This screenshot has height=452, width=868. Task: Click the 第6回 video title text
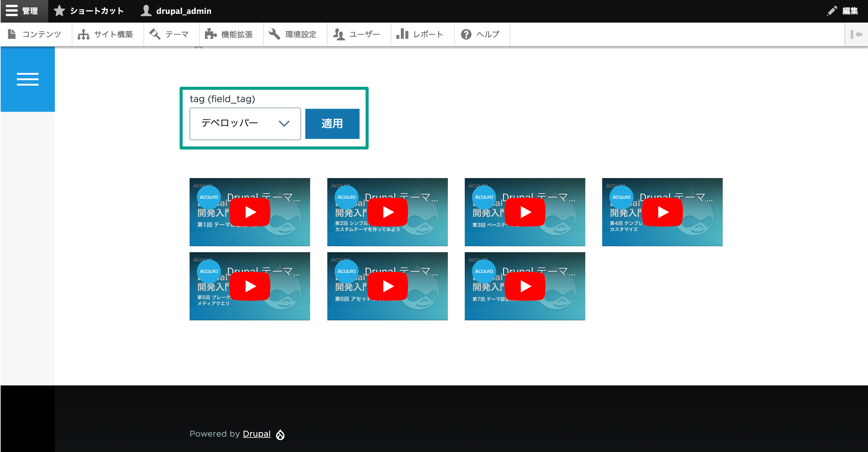tap(401, 271)
